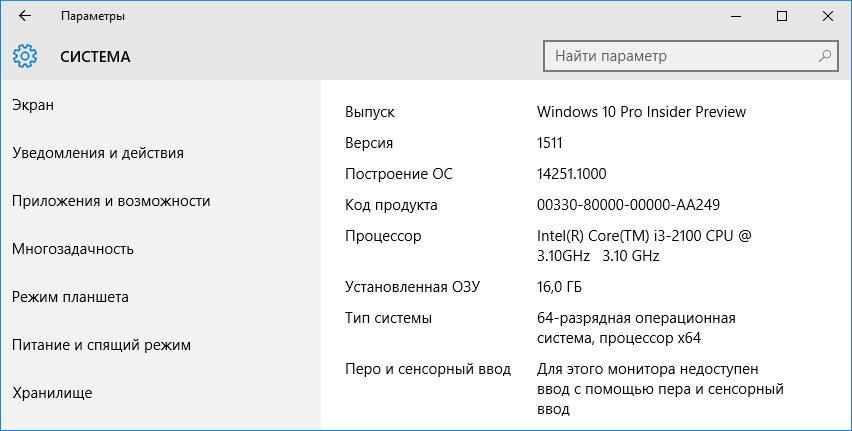Close the Параметры window

click(828, 16)
